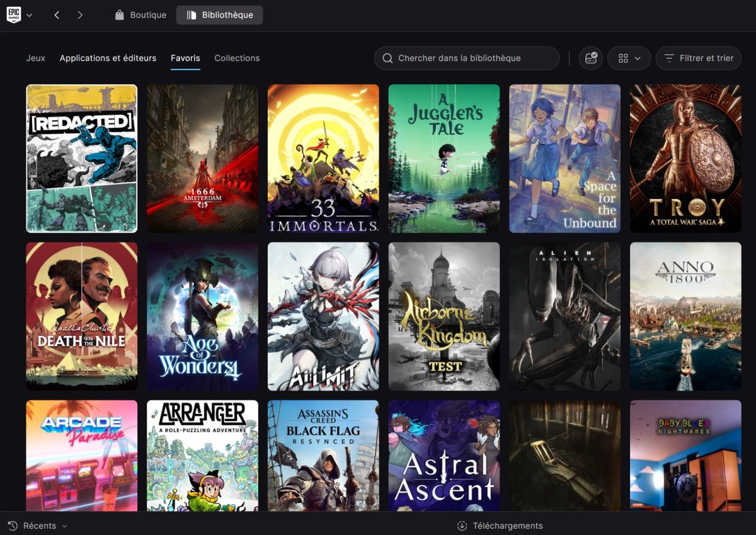Select the Astral Ascent cover
The image size is (756, 535).
click(x=444, y=455)
